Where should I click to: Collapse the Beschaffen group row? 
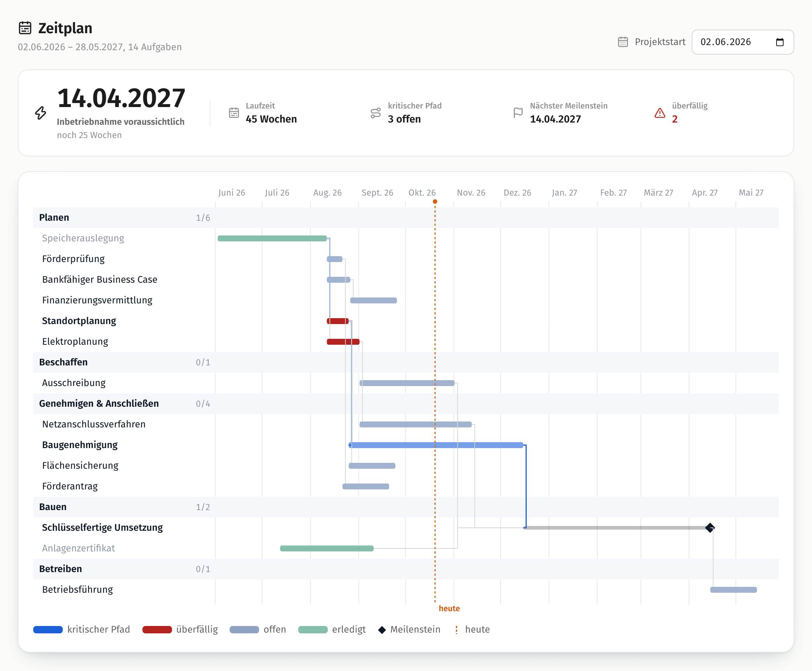pyautogui.click(x=406, y=362)
